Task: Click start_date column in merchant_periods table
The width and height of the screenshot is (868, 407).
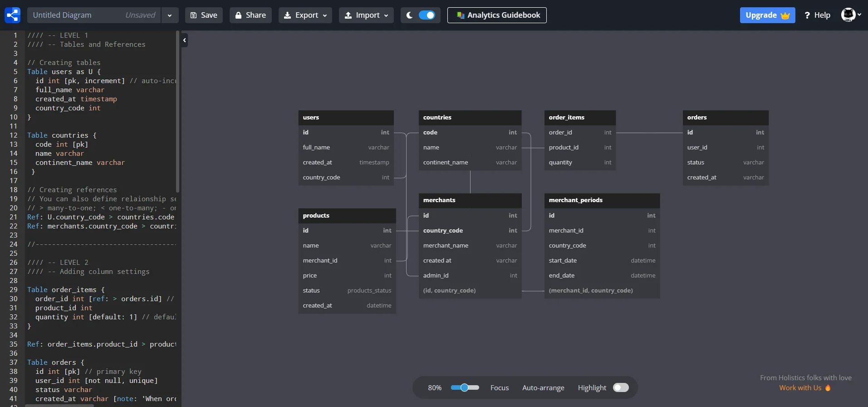Action: tap(602, 260)
